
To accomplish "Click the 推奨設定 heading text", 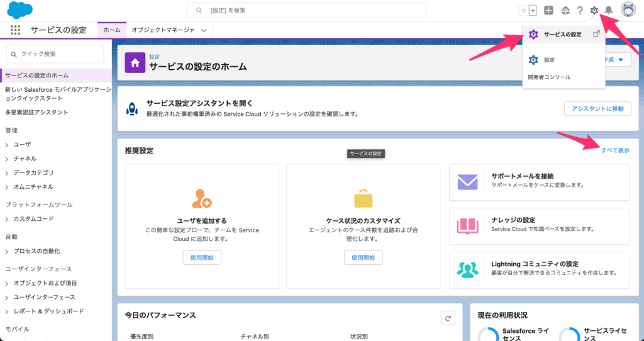I will [139, 151].
